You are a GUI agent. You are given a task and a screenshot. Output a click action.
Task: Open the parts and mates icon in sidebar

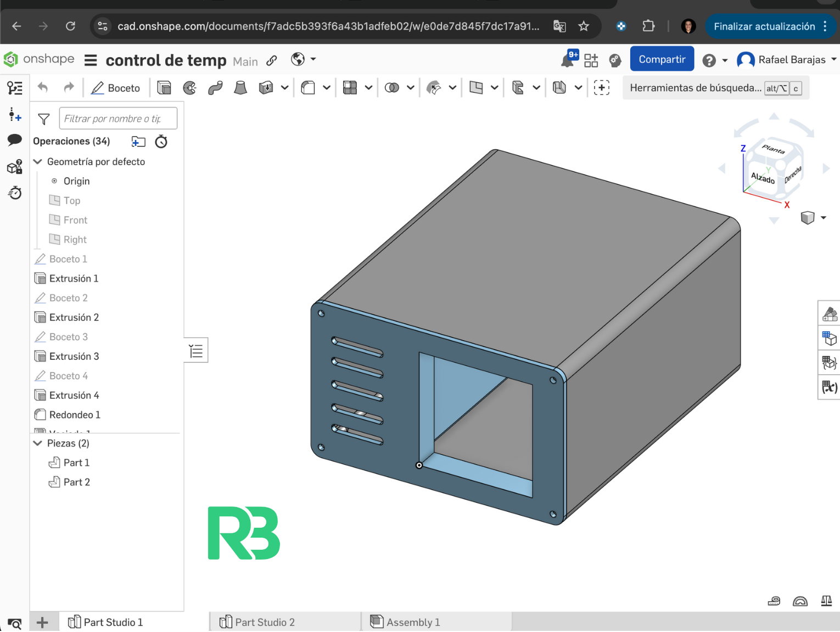point(15,166)
